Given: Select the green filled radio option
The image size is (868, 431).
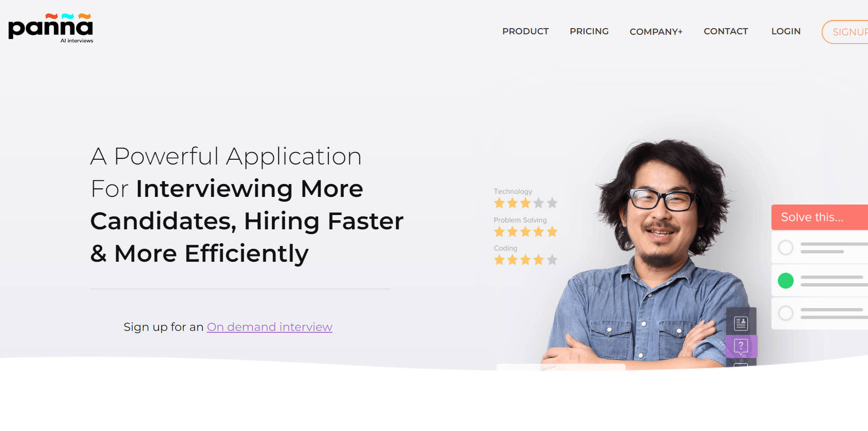Looking at the screenshot, I should pos(785,281).
